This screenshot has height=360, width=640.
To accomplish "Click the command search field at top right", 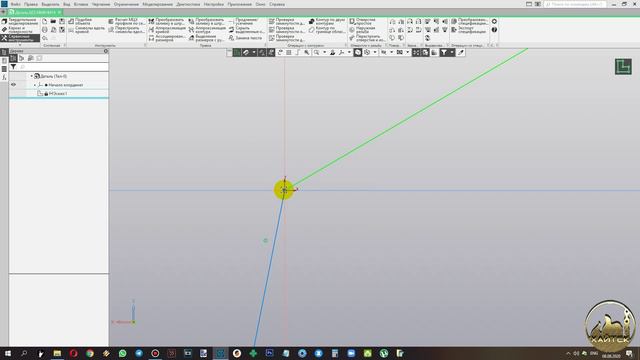I will pyautogui.click(x=575, y=4).
